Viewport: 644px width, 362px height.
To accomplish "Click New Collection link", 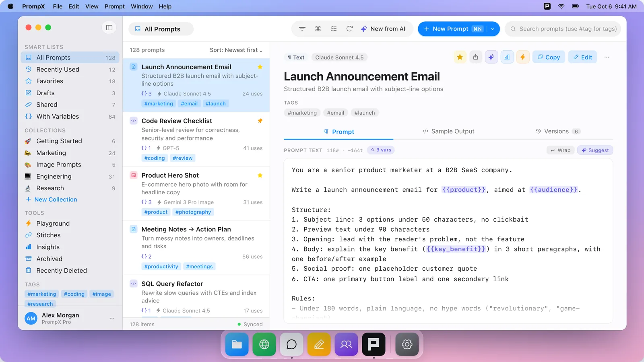I will point(51,200).
